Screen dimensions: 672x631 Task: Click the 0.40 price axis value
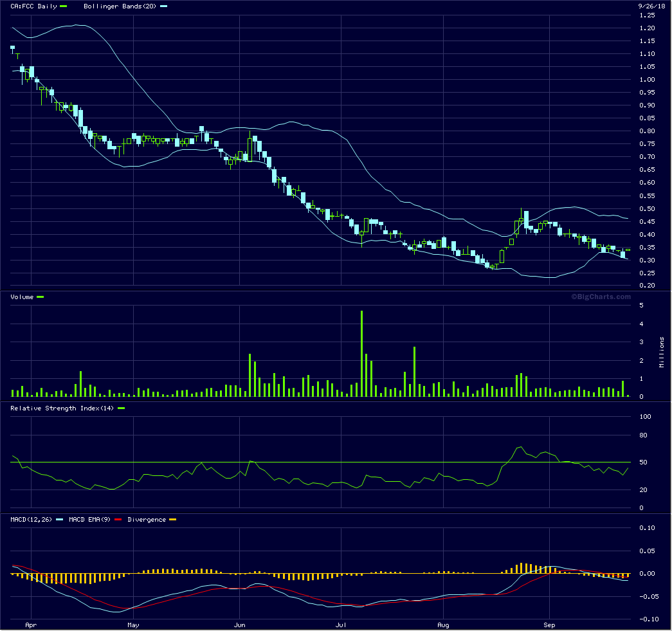pos(647,235)
